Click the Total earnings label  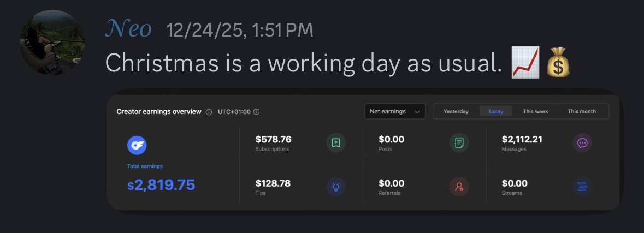pyautogui.click(x=145, y=166)
